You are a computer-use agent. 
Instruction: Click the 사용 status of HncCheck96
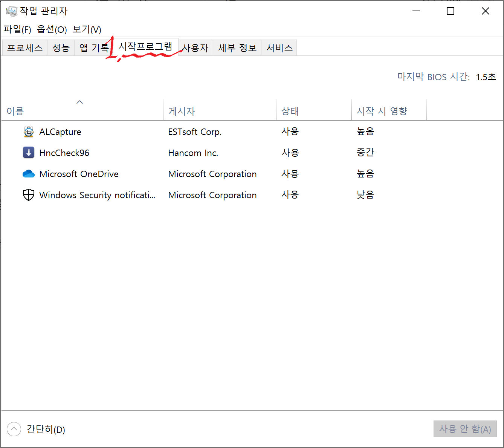point(290,153)
